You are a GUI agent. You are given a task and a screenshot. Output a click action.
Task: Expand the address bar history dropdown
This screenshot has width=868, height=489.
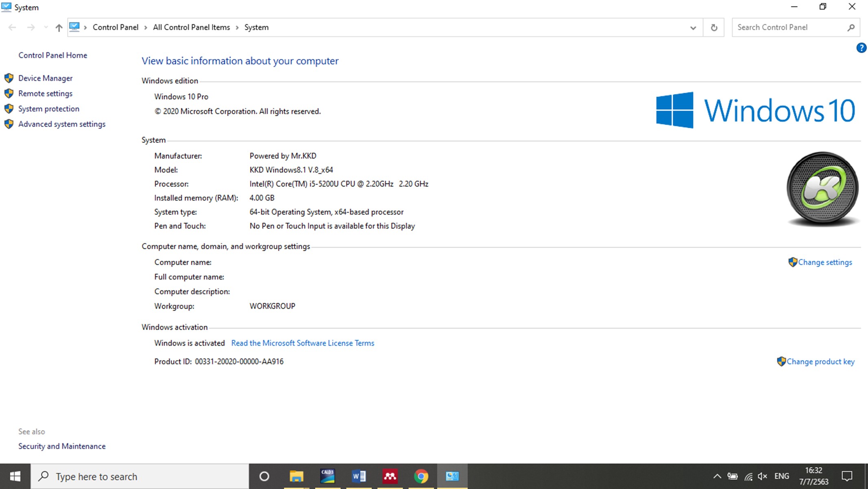coord(693,28)
